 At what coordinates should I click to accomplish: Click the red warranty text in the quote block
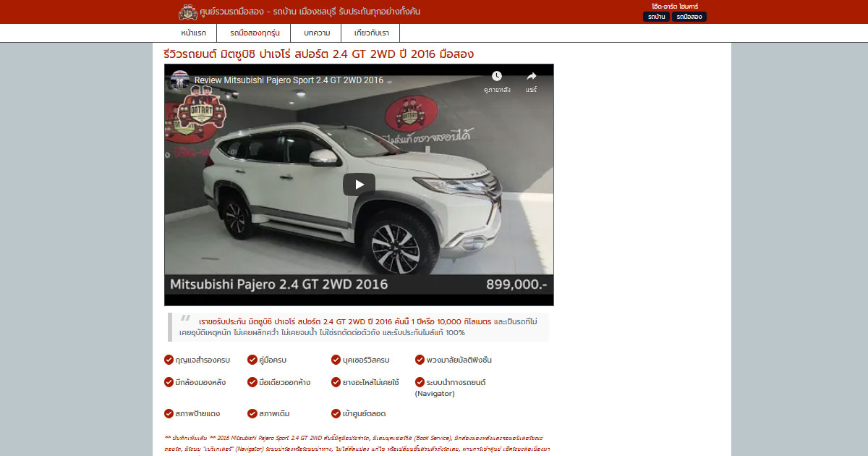pyautogui.click(x=345, y=321)
